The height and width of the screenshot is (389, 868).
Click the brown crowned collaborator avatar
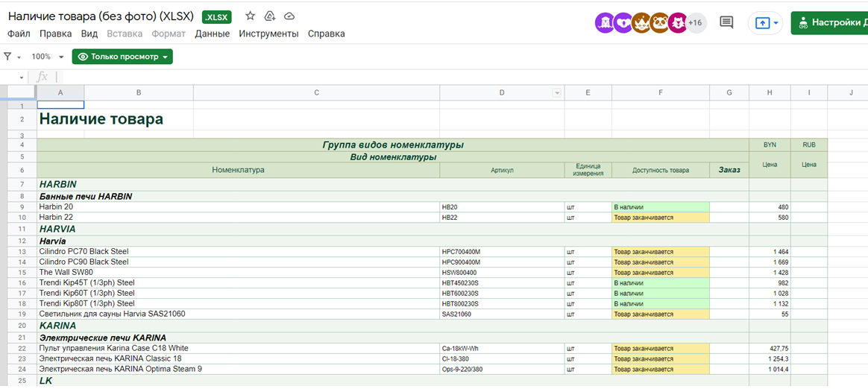[x=641, y=22]
